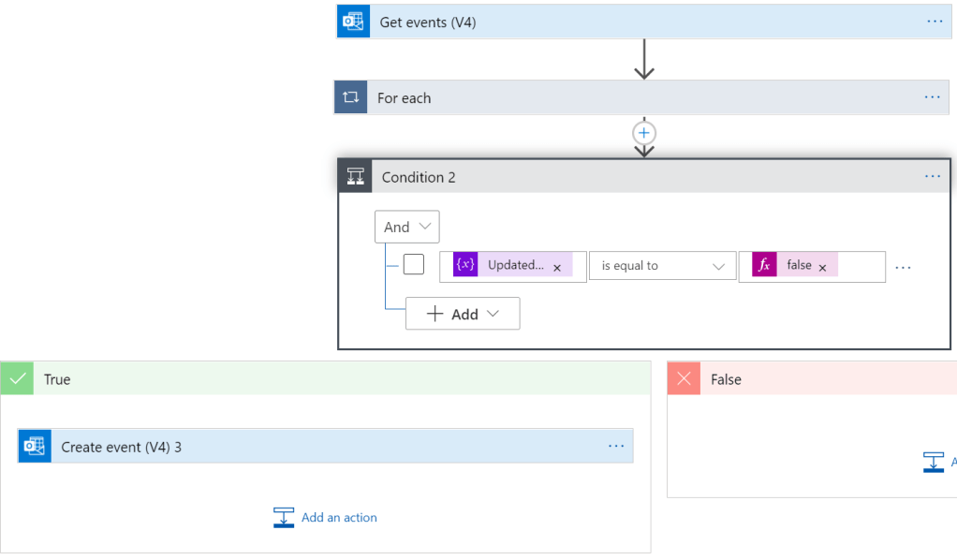
Task: Click the For each loop icon
Action: 351,97
